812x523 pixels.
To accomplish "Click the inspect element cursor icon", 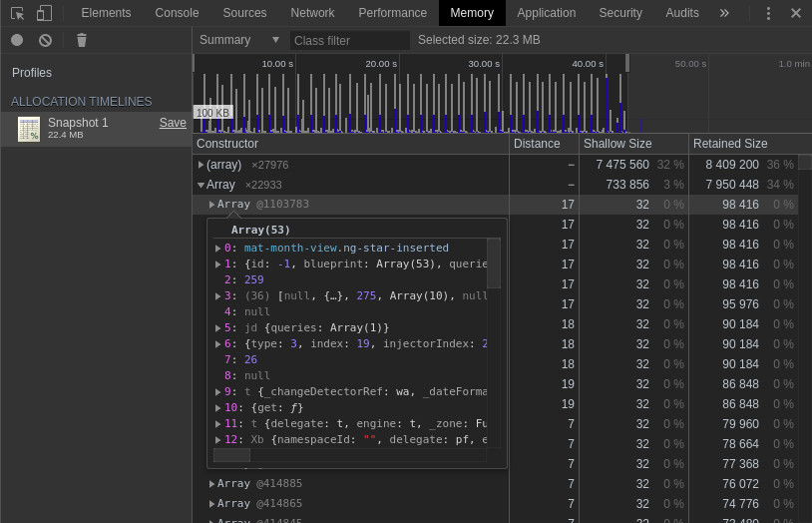I will point(17,13).
